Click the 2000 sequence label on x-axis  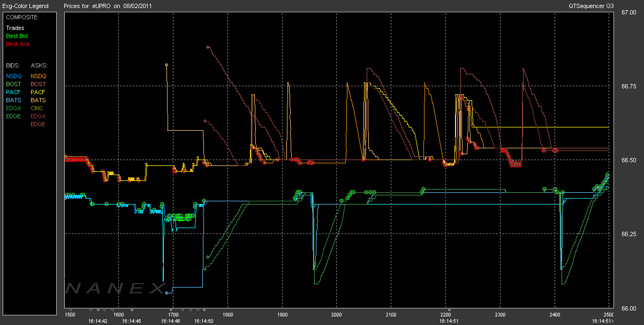coord(337,315)
